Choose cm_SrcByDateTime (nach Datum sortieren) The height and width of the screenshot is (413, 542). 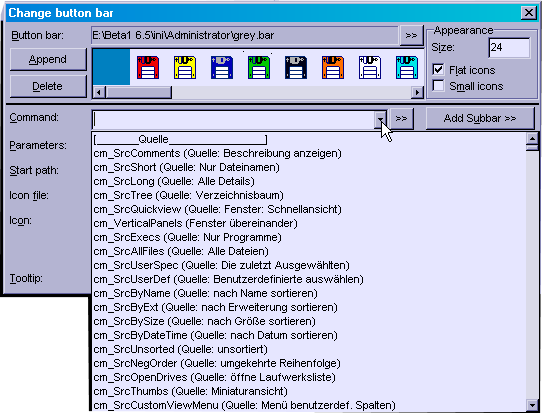pyautogui.click(x=309, y=335)
